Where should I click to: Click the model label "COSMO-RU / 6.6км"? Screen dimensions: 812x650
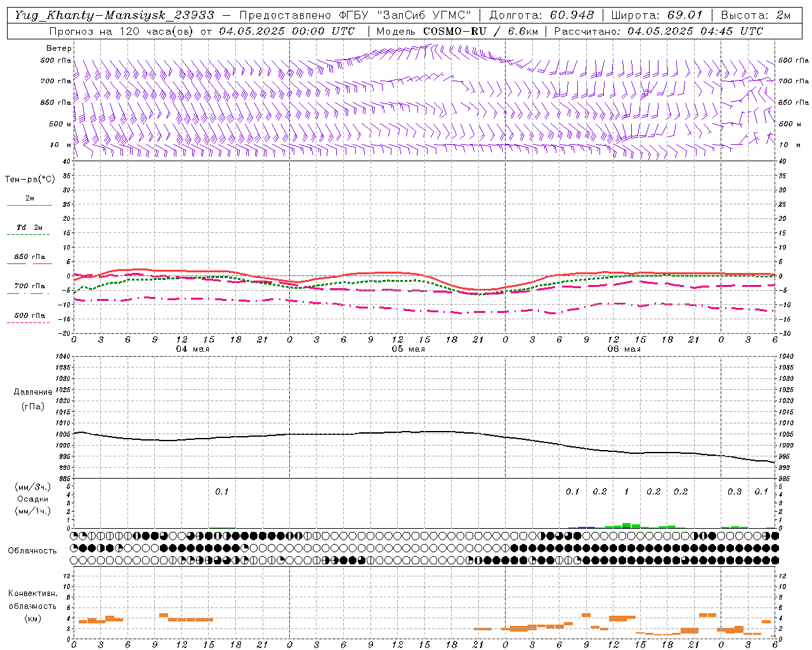(x=480, y=31)
